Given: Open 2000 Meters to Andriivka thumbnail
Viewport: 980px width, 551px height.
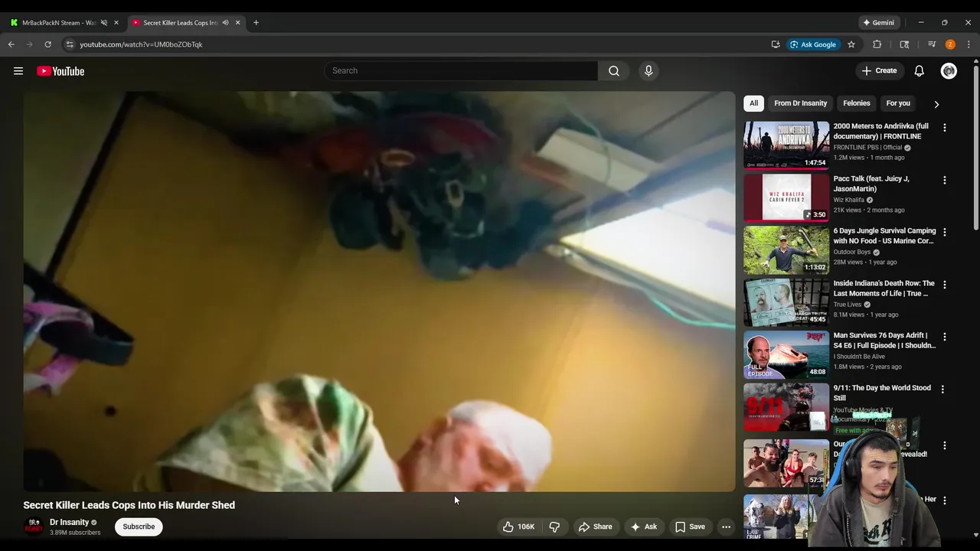Looking at the screenshot, I should 786,145.
